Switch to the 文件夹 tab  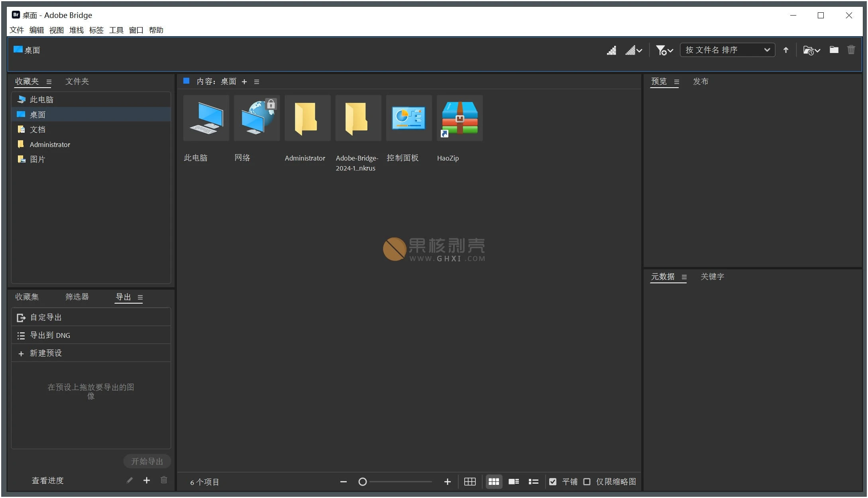(x=77, y=81)
